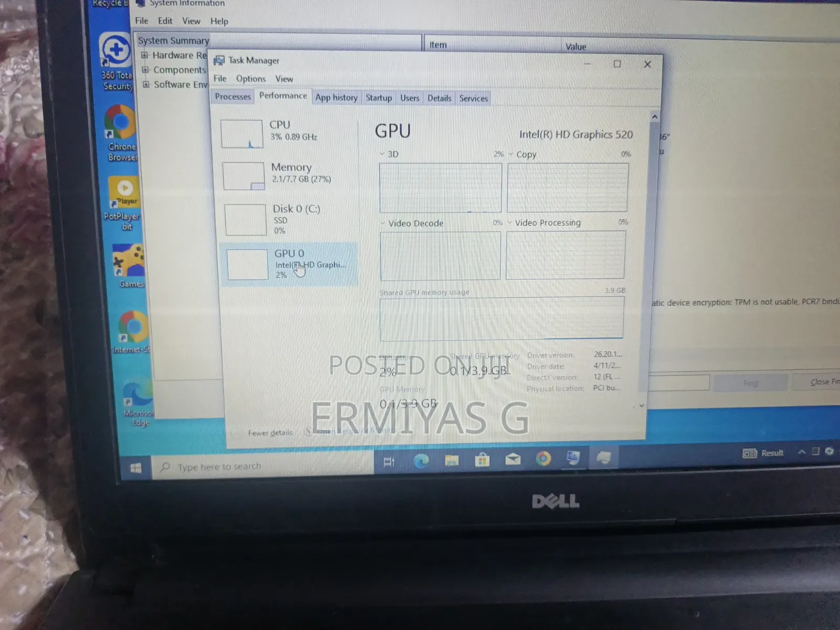Viewport: 840px width, 630px height.
Task: Switch to the Details tab
Action: click(439, 98)
